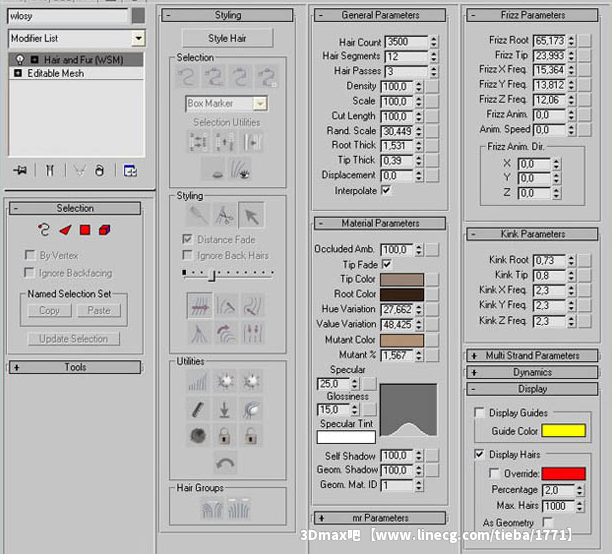This screenshot has width=612, height=554.
Task: Click the Puff Roots styling icon
Action: (x=252, y=305)
